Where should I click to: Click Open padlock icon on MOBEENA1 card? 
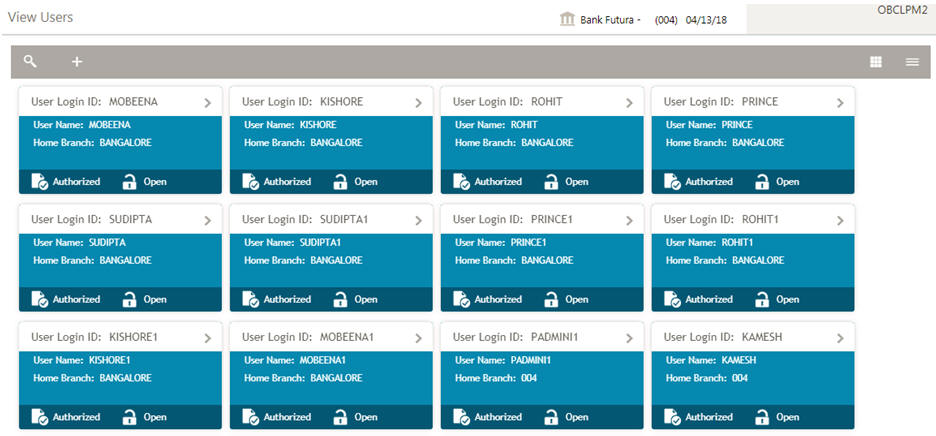pos(340,417)
